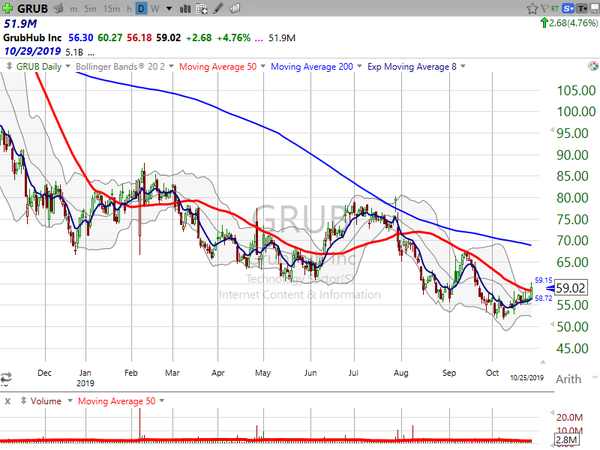
Task: Open the color wheel chart settings icon
Action: 593,66
